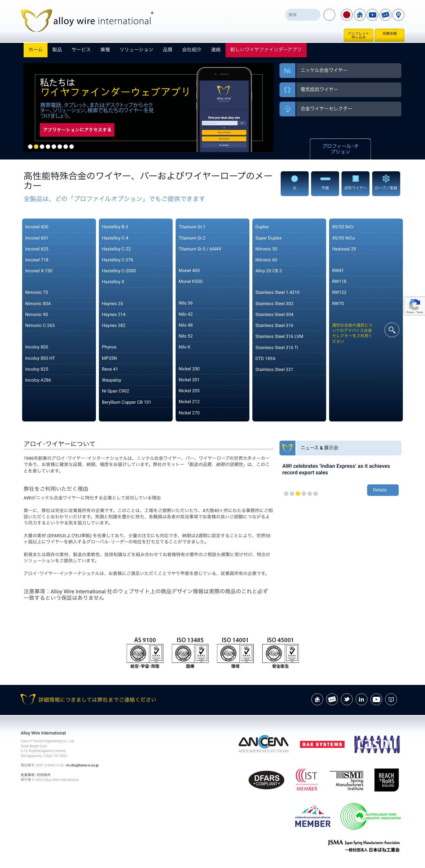Select the highlighted yellow hero carousel dot
The image size is (425, 868).
coord(36,146)
